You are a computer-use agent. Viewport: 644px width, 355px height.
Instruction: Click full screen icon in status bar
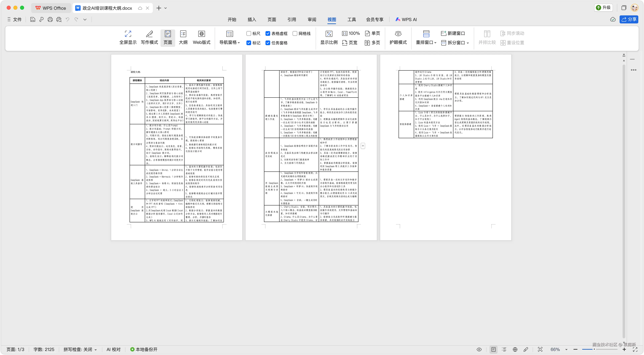point(635,349)
